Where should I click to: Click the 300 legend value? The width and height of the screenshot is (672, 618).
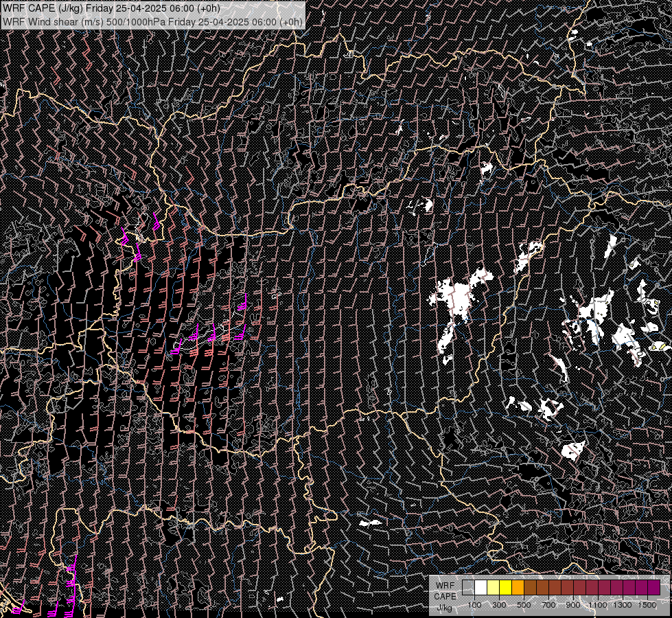click(x=499, y=605)
